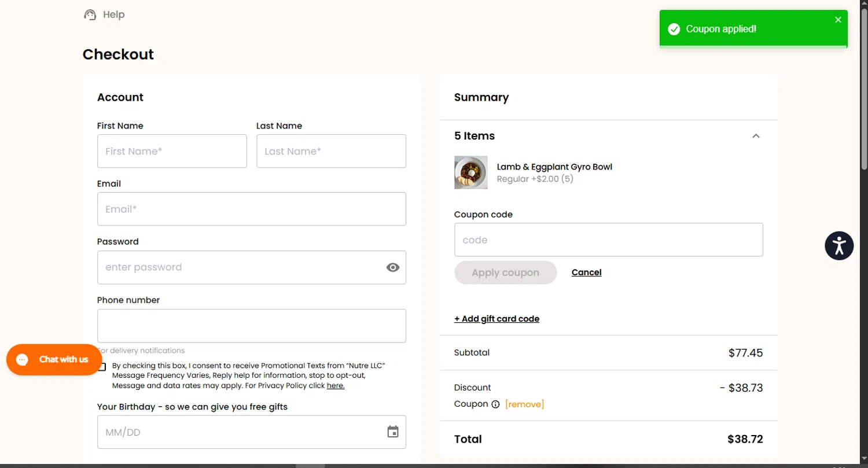Click the Checkout page heading
The image size is (868, 468).
(118, 54)
